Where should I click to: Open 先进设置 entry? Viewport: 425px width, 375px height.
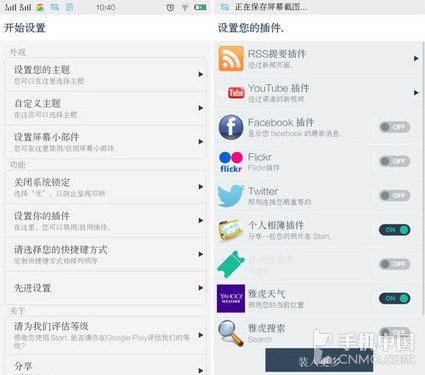pyautogui.click(x=105, y=288)
